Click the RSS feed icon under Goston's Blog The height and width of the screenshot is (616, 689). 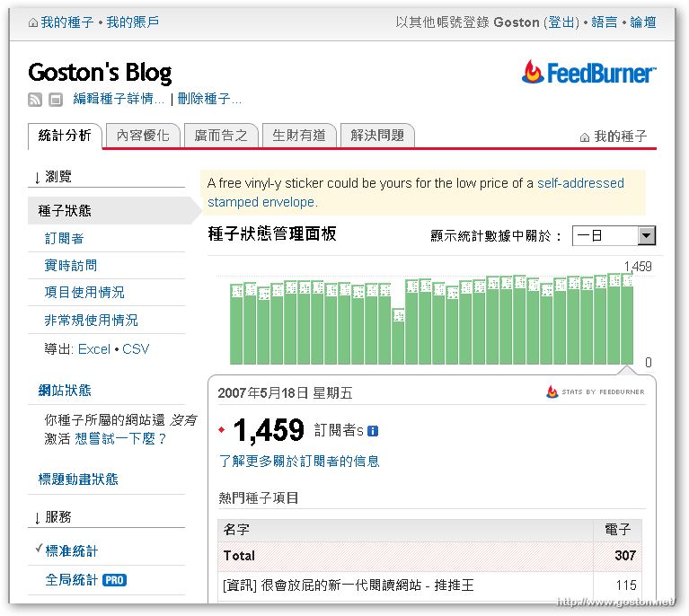[x=35, y=100]
